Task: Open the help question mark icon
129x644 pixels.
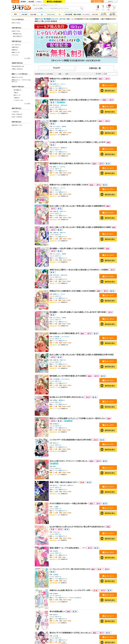Action: click(x=103, y=7)
